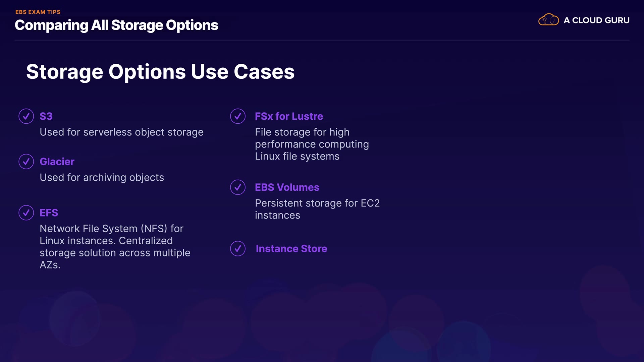
Task: Click the checkmark icon beside S3
Action: (26, 116)
